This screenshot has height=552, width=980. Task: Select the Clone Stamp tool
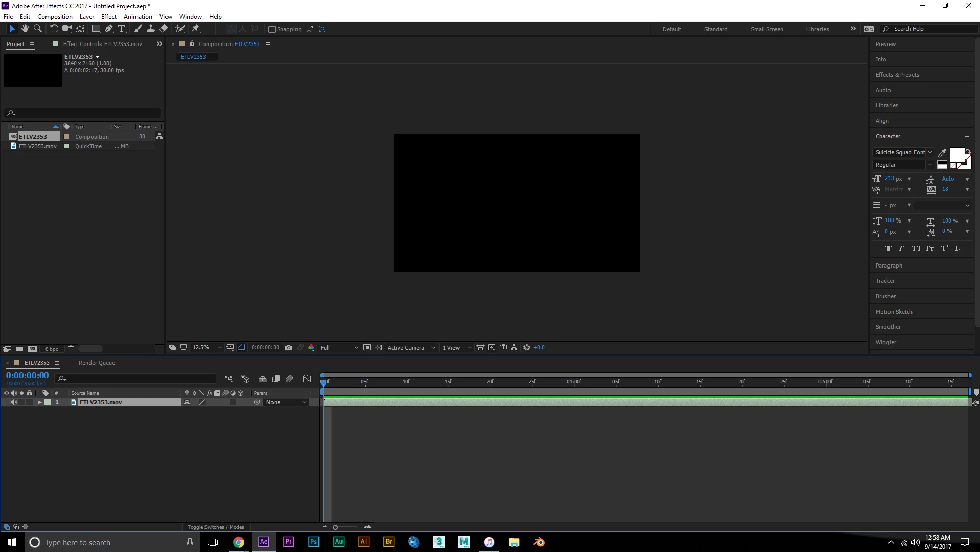151,29
